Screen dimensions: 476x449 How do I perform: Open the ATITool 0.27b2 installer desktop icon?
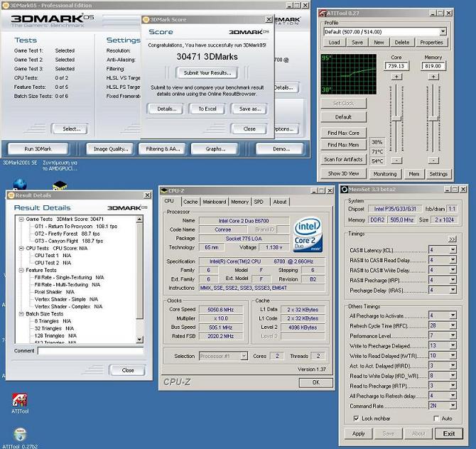20,435
